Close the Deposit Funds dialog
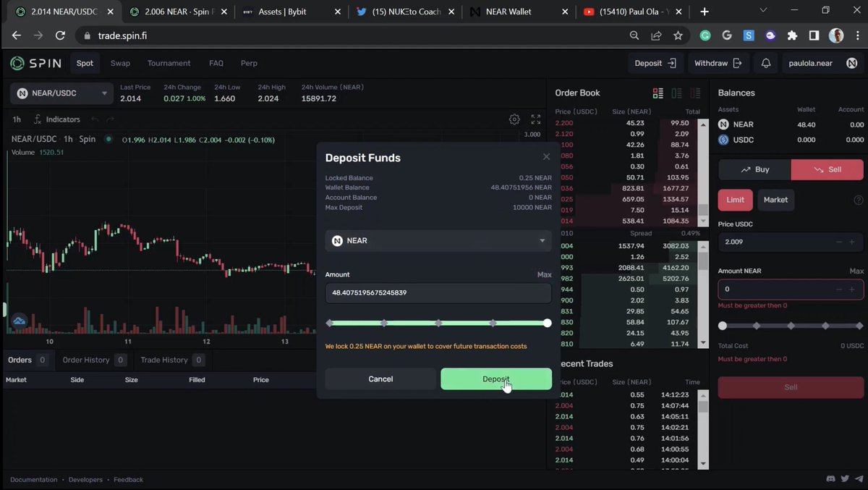The height and width of the screenshot is (490, 868). pos(546,157)
